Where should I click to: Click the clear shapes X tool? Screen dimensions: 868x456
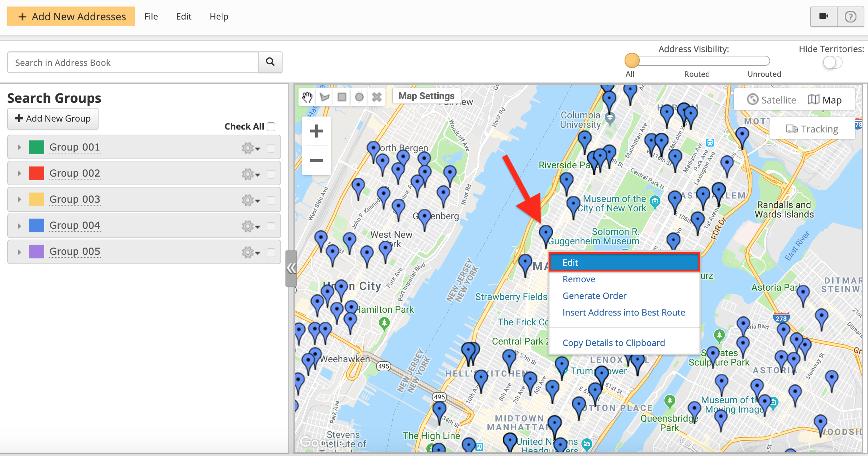pos(377,97)
